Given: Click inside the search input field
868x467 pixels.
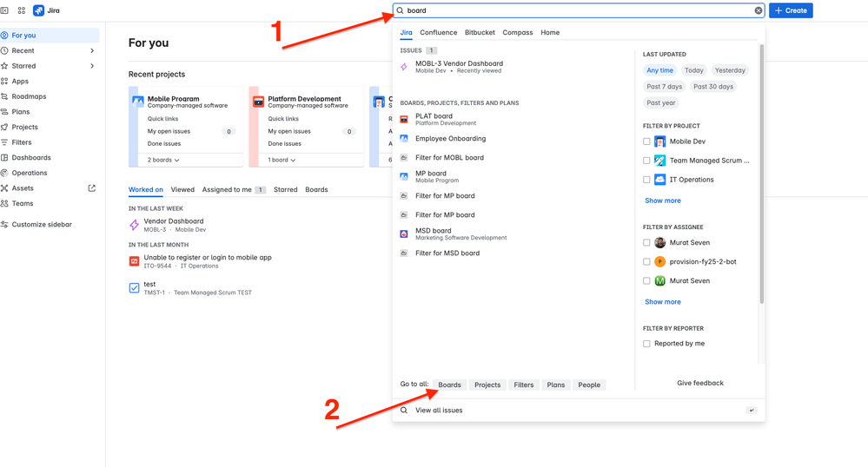Looking at the screenshot, I should tap(579, 10).
